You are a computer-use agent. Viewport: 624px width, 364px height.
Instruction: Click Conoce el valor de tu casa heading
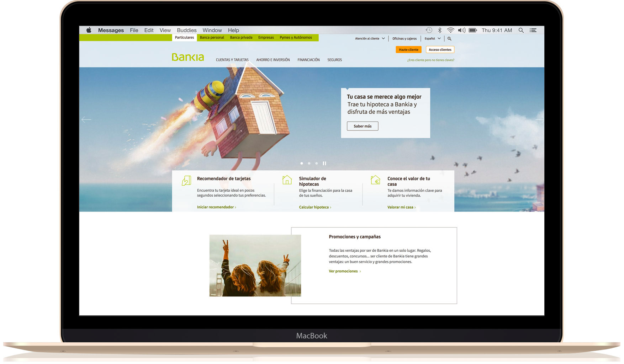(409, 181)
